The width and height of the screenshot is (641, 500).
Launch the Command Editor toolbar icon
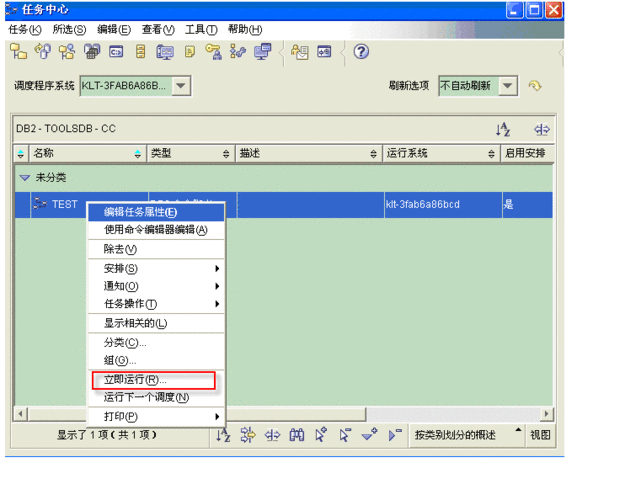116,52
